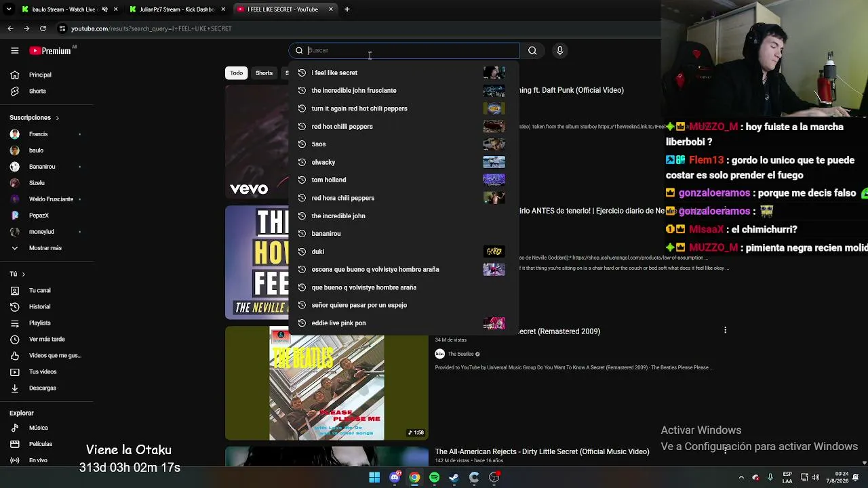Viewport: 868px width, 488px height.
Task: Choose suggestion 'bananirou'
Action: pos(403,233)
